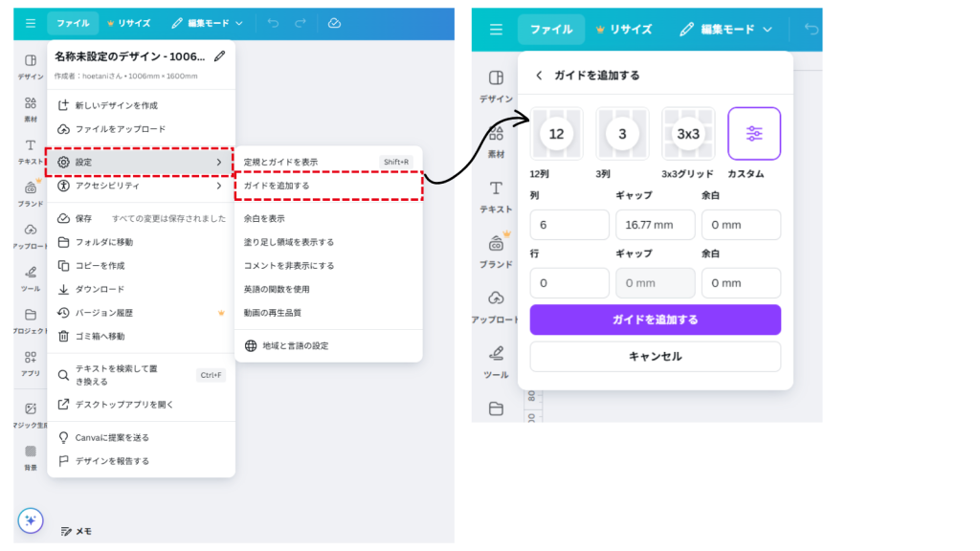The image size is (980, 551).
Task: Open the 背景 sidebar panel
Action: pyautogui.click(x=31, y=455)
